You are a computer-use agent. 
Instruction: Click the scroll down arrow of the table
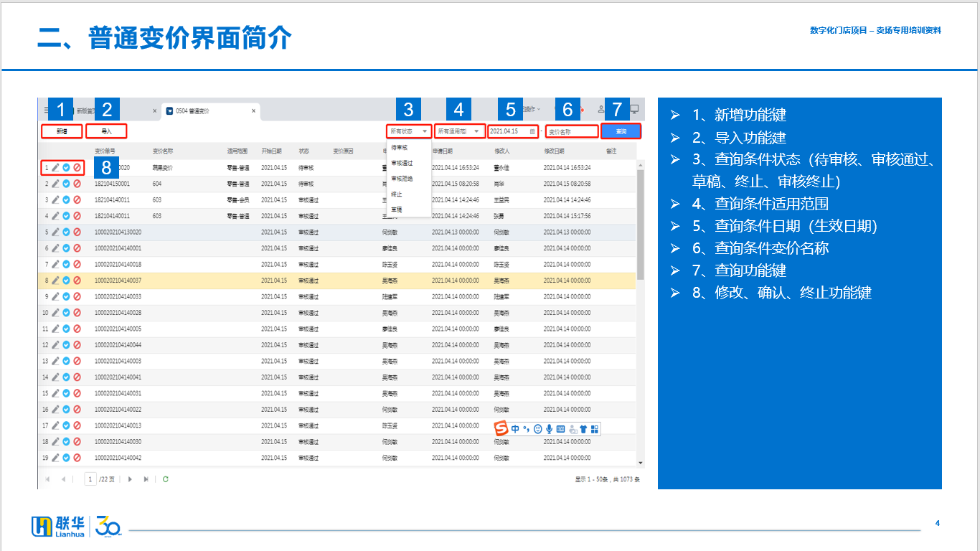coord(641,463)
